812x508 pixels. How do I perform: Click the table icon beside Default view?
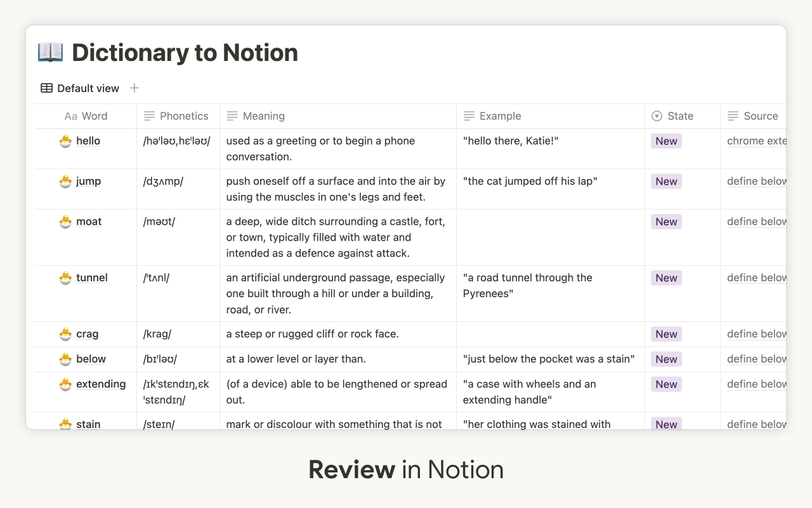[46, 88]
